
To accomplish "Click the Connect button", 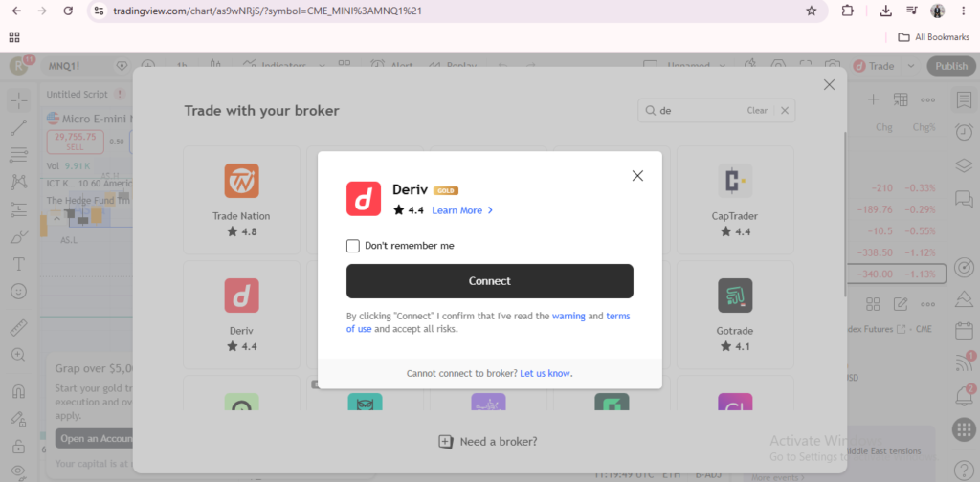I will [x=489, y=281].
